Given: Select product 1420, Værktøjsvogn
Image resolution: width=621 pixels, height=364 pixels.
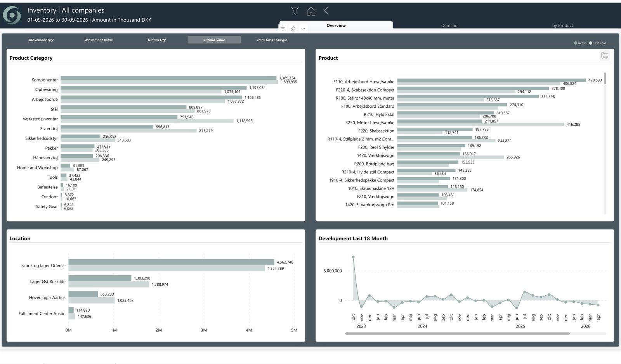Looking at the screenshot, I should pos(376,155).
